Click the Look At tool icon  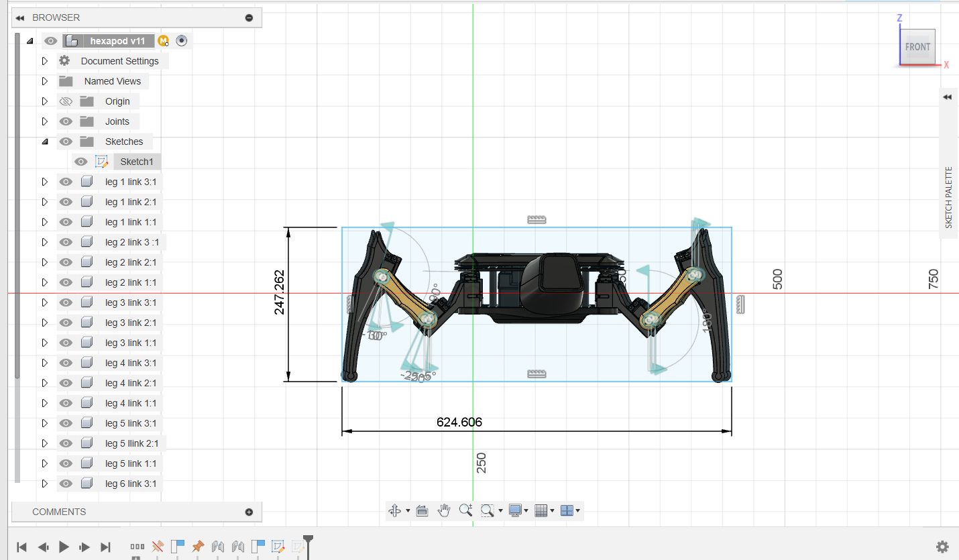[422, 510]
